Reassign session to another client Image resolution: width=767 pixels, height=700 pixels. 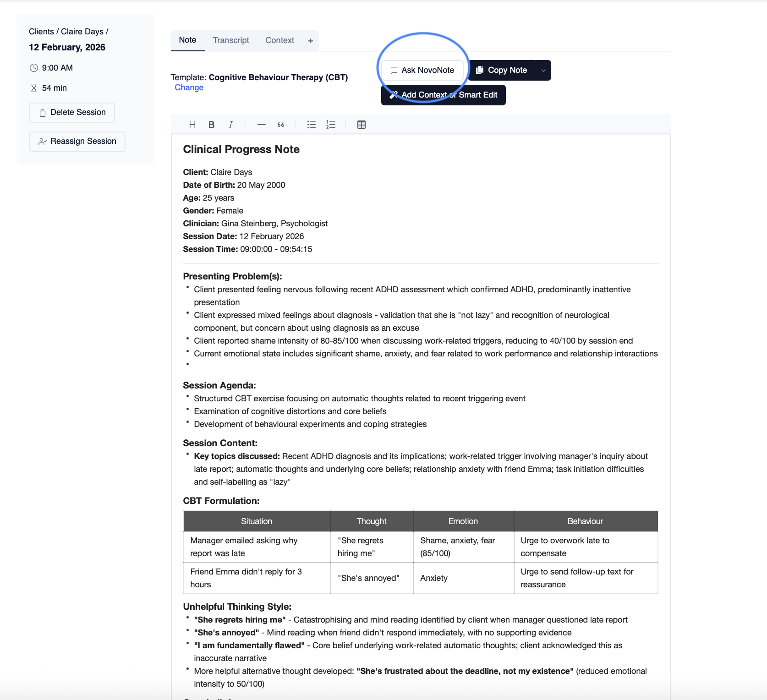[77, 142]
